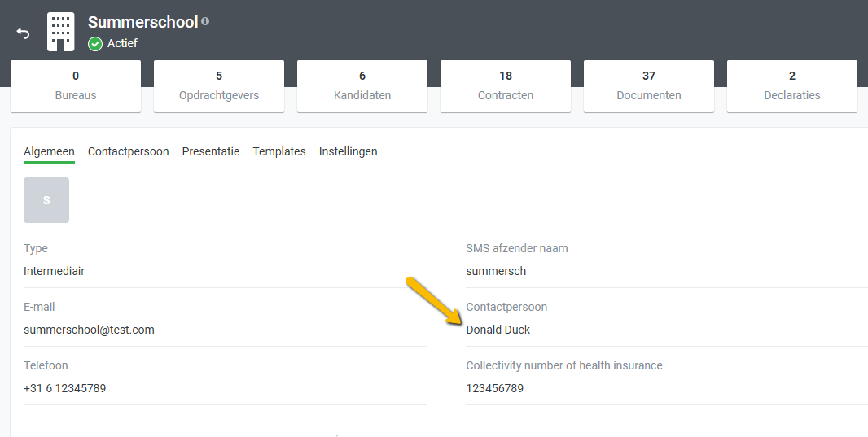Open the Documenten counter card
The height and width of the screenshot is (437, 868).
[649, 85]
